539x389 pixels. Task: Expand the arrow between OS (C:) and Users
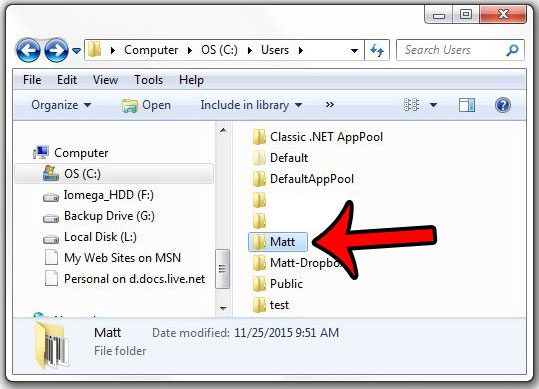pyautogui.click(x=250, y=51)
